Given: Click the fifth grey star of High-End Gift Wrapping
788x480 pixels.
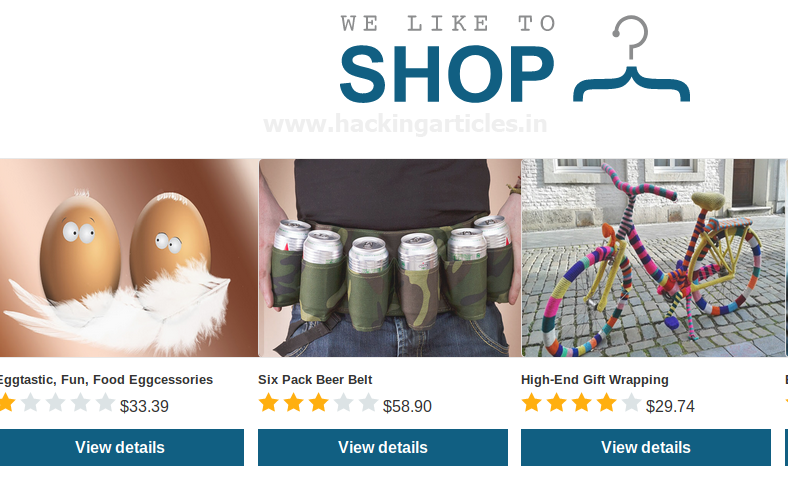Looking at the screenshot, I should pos(631,403).
